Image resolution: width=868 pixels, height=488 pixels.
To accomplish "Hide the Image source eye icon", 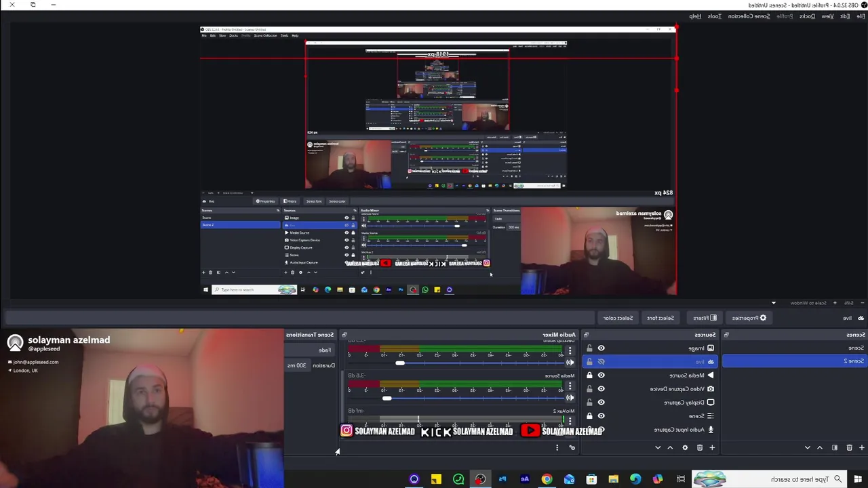I will point(601,348).
